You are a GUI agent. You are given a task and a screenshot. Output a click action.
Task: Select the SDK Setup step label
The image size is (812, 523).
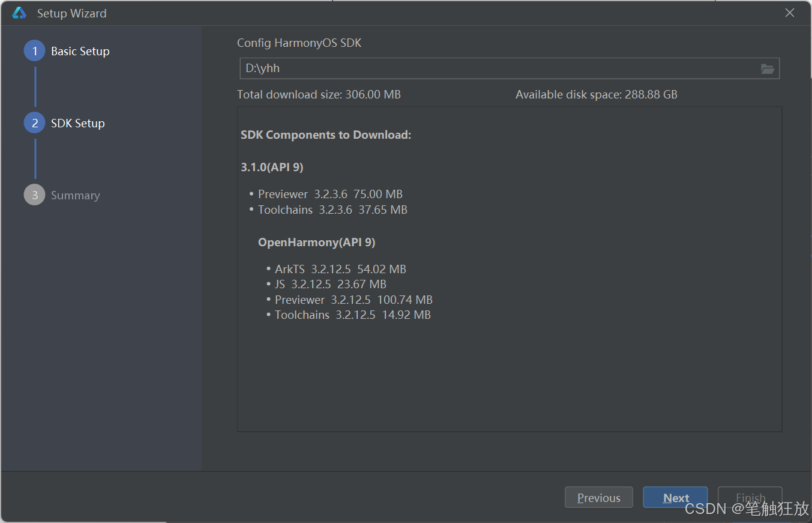78,123
